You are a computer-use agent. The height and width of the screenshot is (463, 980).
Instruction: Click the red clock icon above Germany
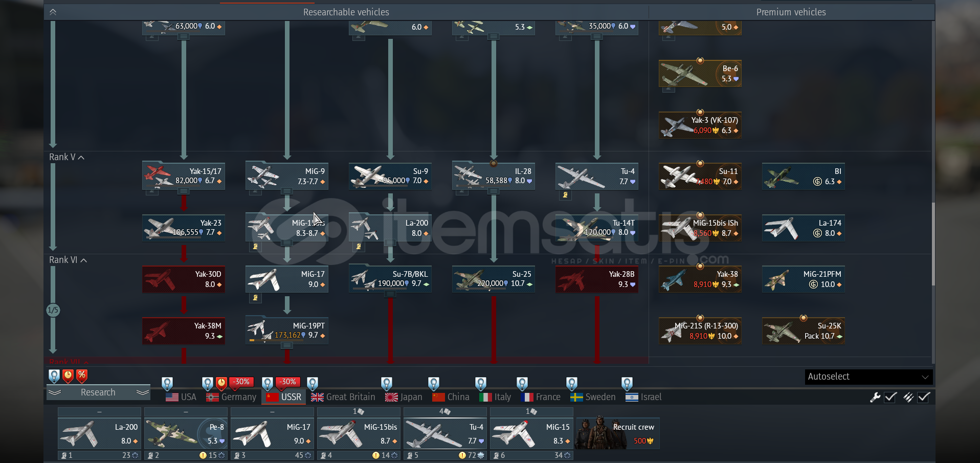221,383
